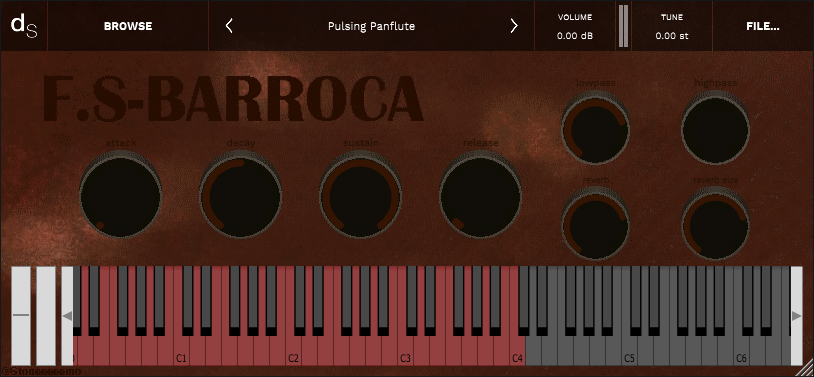Play the C3 key on keyboard

coord(405,352)
